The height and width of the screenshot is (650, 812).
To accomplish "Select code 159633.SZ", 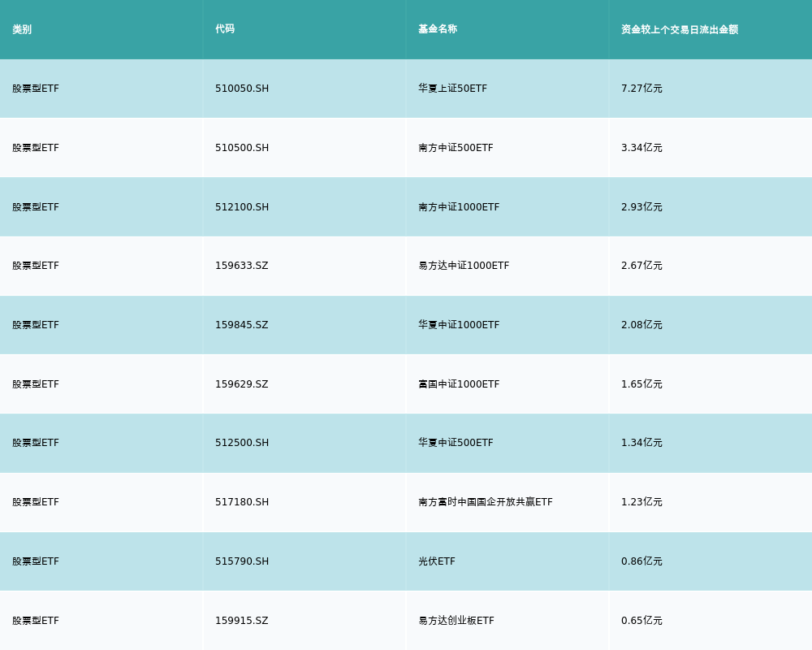I will tap(242, 266).
